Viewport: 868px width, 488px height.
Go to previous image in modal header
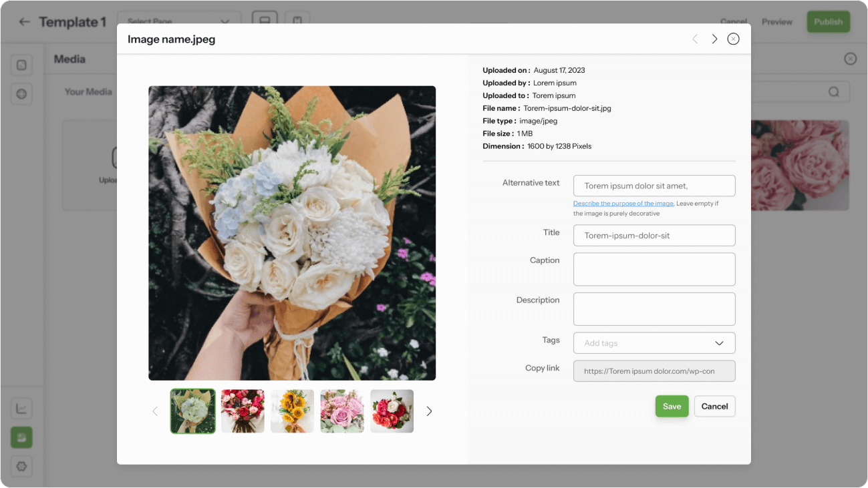click(695, 39)
